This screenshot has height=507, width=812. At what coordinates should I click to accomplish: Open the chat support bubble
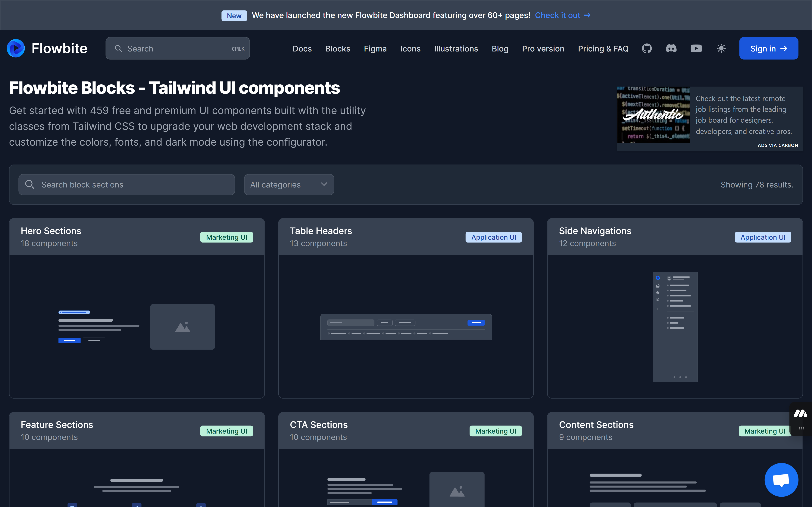coord(781,480)
